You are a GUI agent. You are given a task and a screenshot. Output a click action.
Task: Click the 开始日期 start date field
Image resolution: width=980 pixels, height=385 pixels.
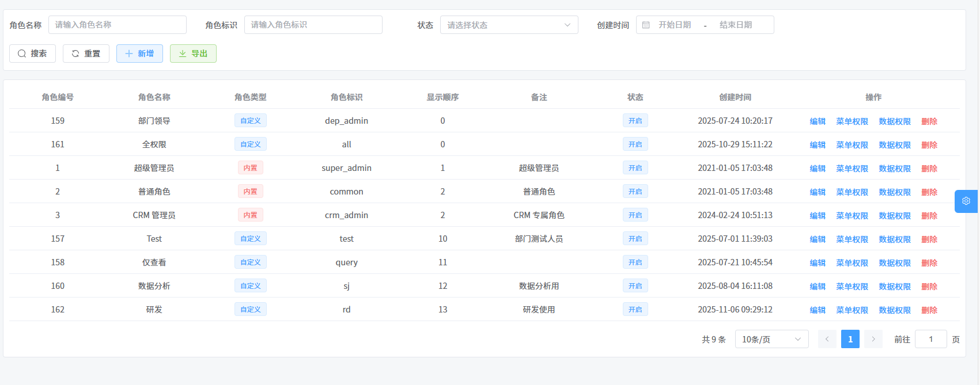tap(675, 25)
